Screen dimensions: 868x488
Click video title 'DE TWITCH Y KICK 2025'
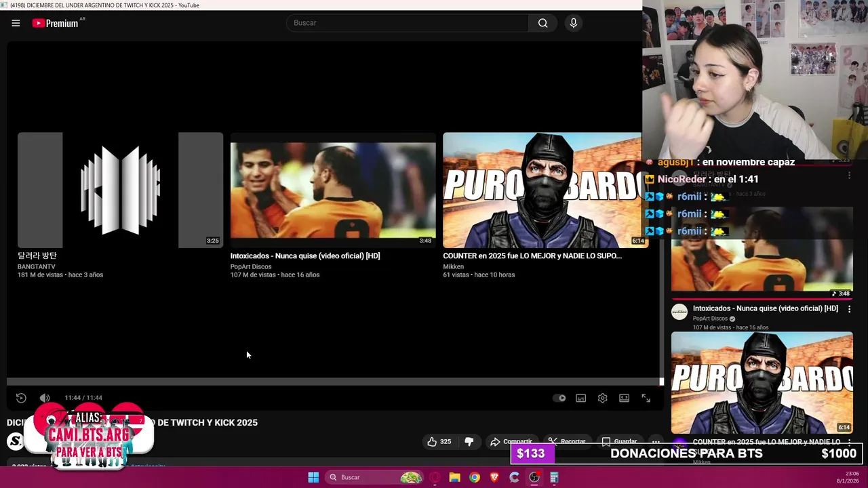pos(208,422)
